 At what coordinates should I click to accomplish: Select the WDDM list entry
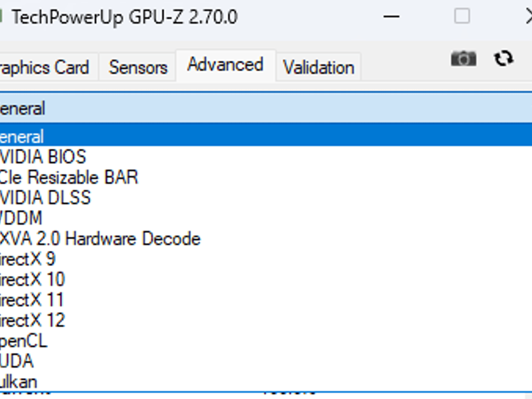coord(266,218)
